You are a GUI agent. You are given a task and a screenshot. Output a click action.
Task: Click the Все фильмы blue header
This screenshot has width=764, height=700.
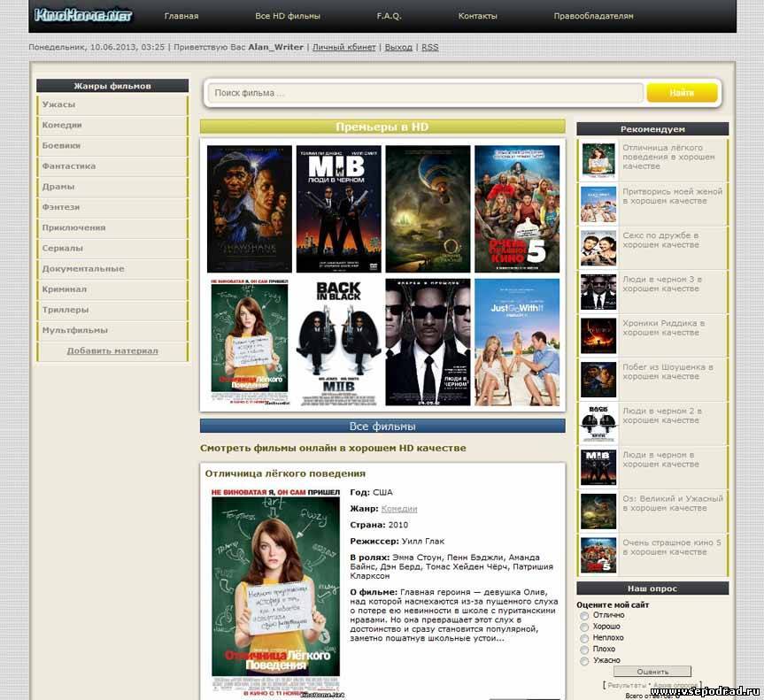(382, 426)
